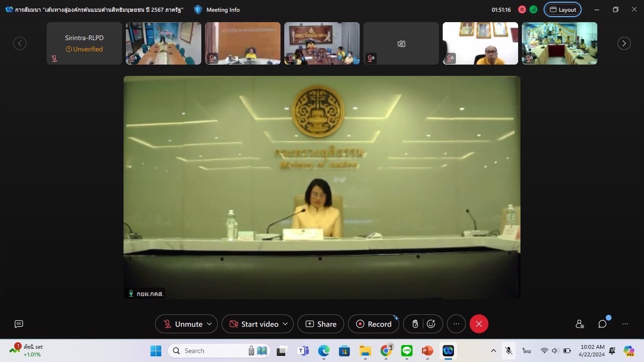Image resolution: width=644 pixels, height=362 pixels.
Task: Open panel options ellipsis beside chat icon
Action: coord(625,324)
